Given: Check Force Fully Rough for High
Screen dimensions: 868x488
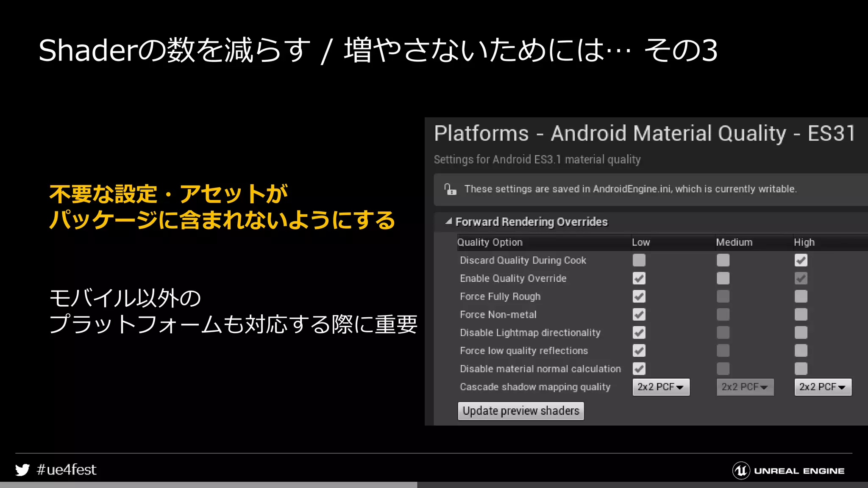Looking at the screenshot, I should pos(801,297).
